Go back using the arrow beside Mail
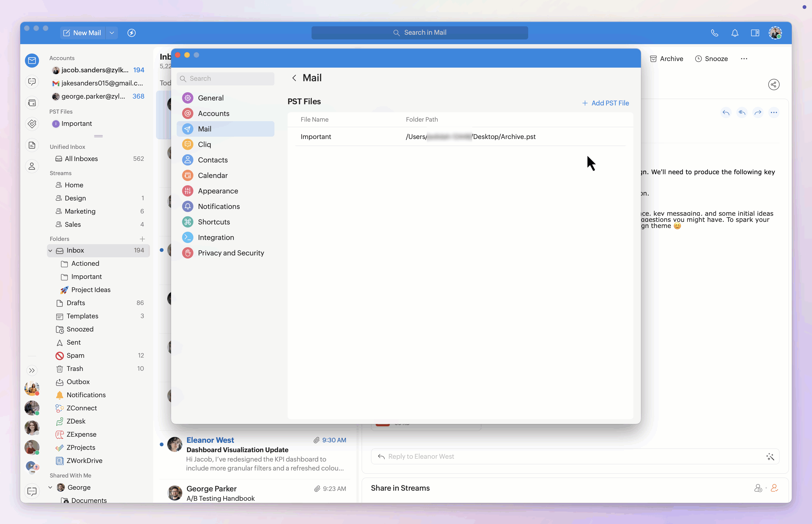This screenshot has width=812, height=524. click(294, 78)
